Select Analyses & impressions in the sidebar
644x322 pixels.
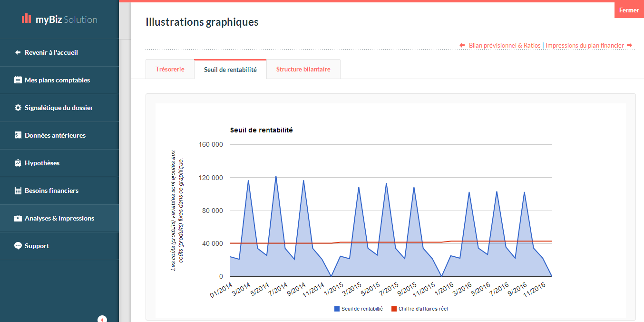pos(59,218)
